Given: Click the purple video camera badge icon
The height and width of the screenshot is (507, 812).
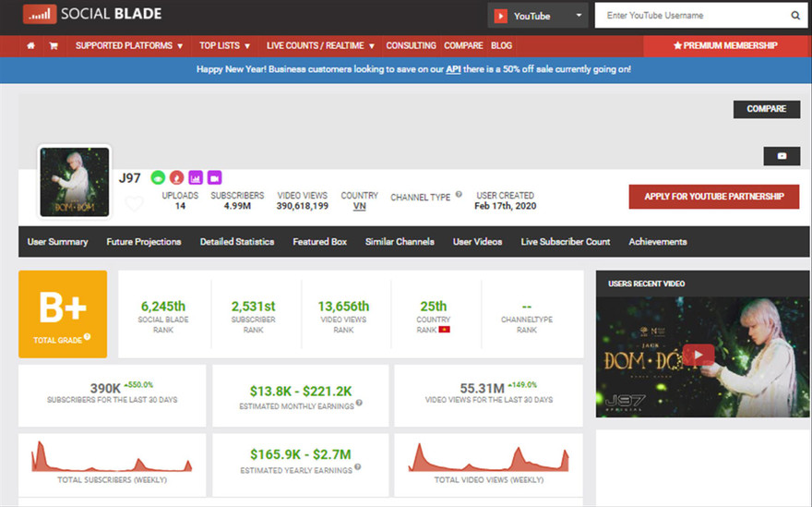Looking at the screenshot, I should point(214,177).
